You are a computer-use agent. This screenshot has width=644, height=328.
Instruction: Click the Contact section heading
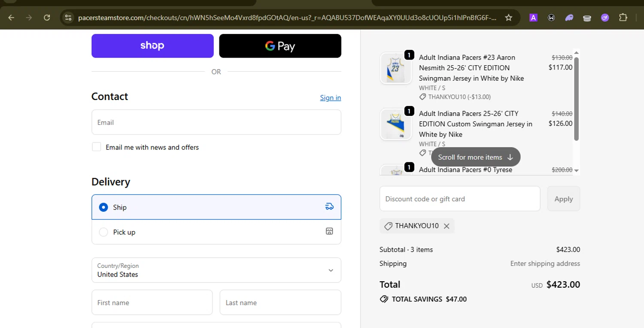pyautogui.click(x=109, y=97)
